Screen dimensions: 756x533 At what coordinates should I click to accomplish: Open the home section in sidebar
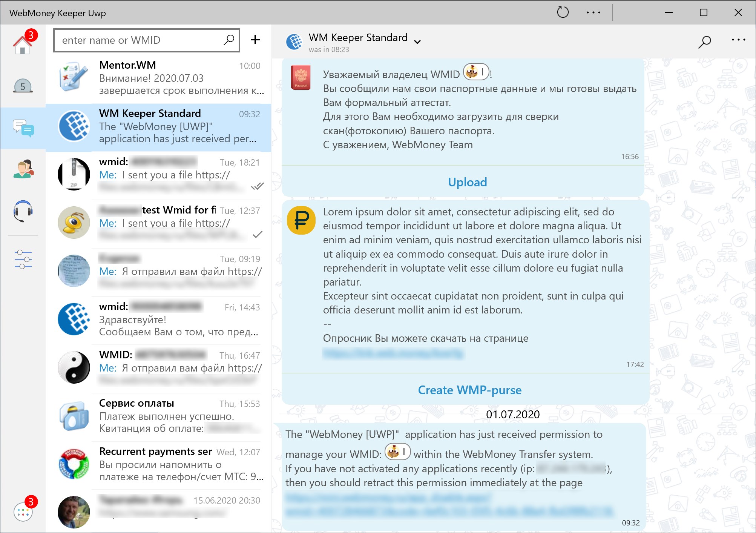tap(23, 45)
